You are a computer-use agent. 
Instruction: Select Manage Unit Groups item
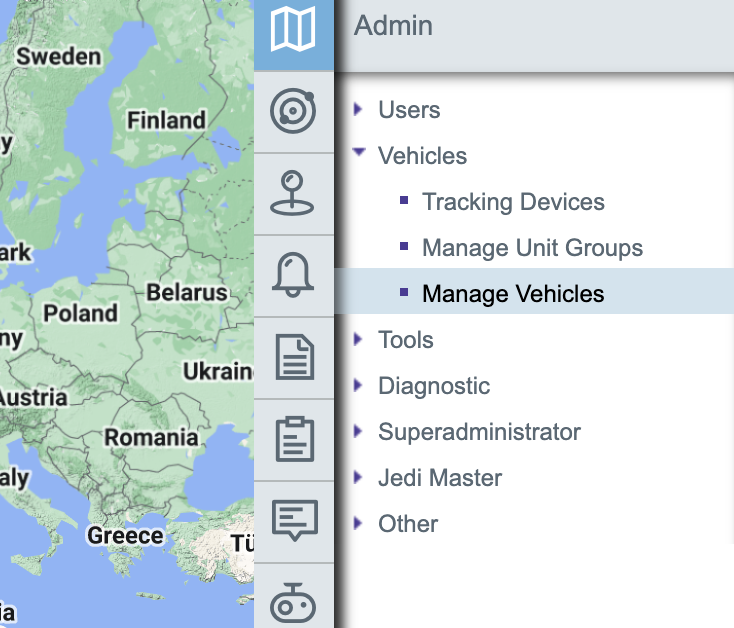(532, 248)
